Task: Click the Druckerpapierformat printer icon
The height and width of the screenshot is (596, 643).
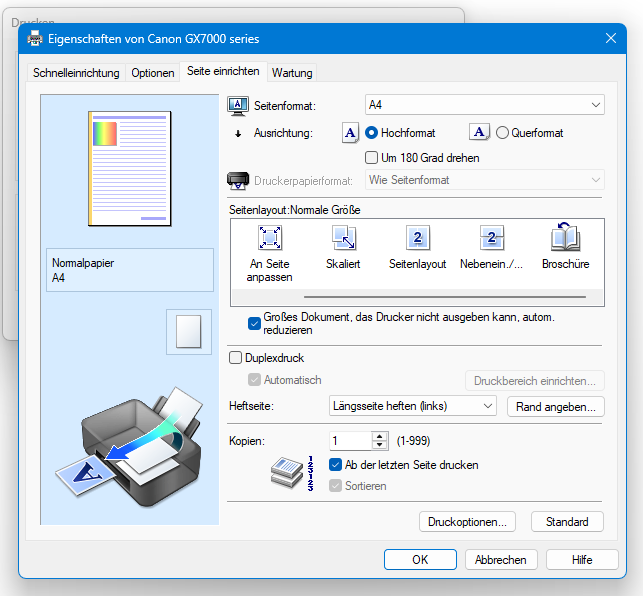Action: point(238,181)
